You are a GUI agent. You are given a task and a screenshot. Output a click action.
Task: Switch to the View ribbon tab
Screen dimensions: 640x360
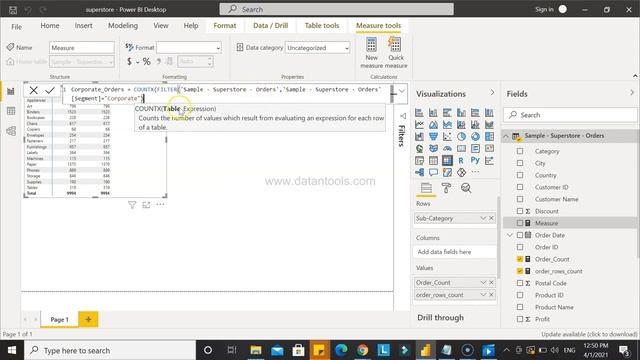pyautogui.click(x=161, y=26)
